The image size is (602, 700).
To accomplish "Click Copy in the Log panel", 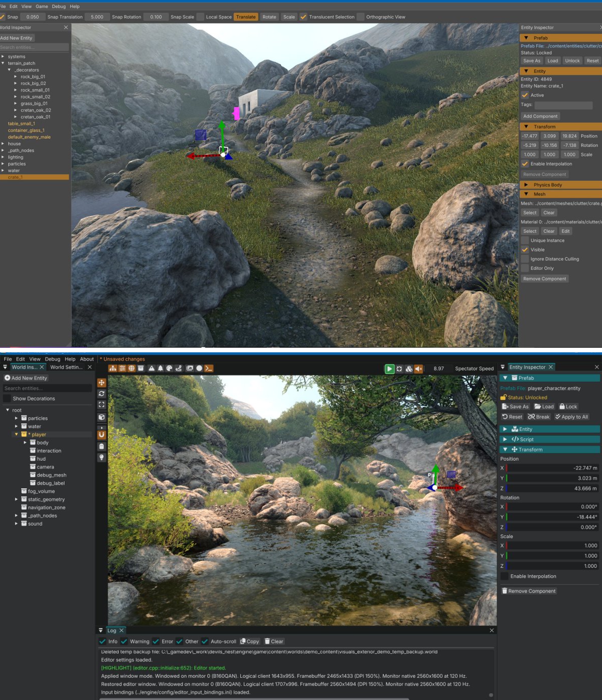I will click(x=250, y=641).
